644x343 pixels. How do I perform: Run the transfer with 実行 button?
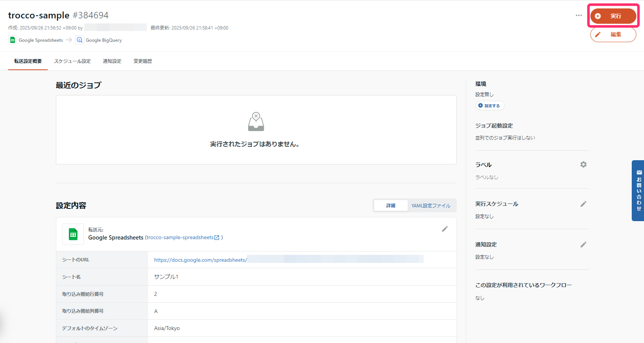613,16
